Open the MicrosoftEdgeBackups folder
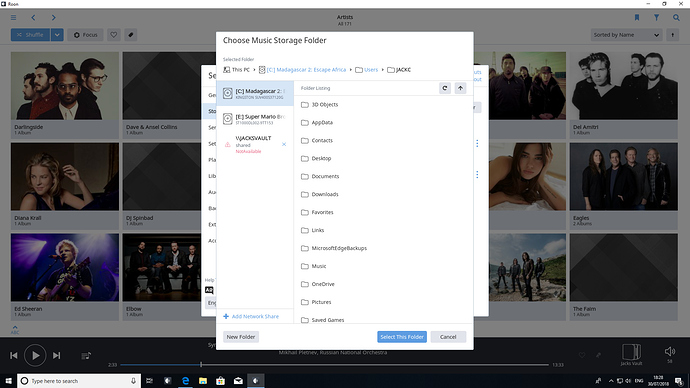This screenshot has height=388, width=690. pyautogui.click(x=382, y=248)
